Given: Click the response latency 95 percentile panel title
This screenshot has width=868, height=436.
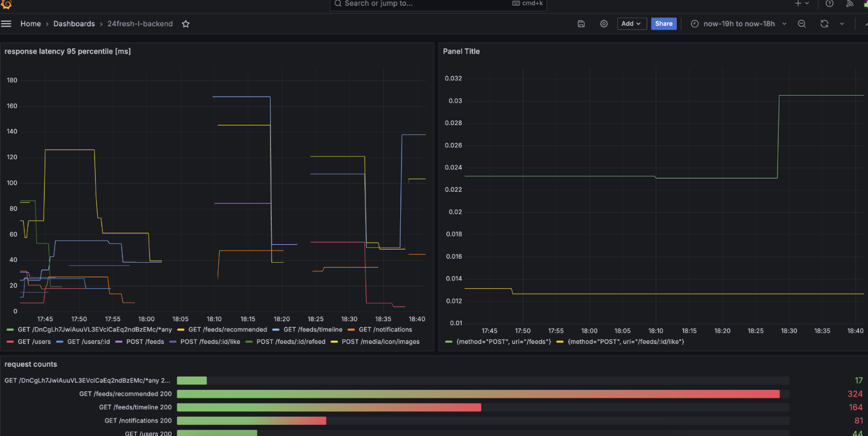Looking at the screenshot, I should (68, 51).
